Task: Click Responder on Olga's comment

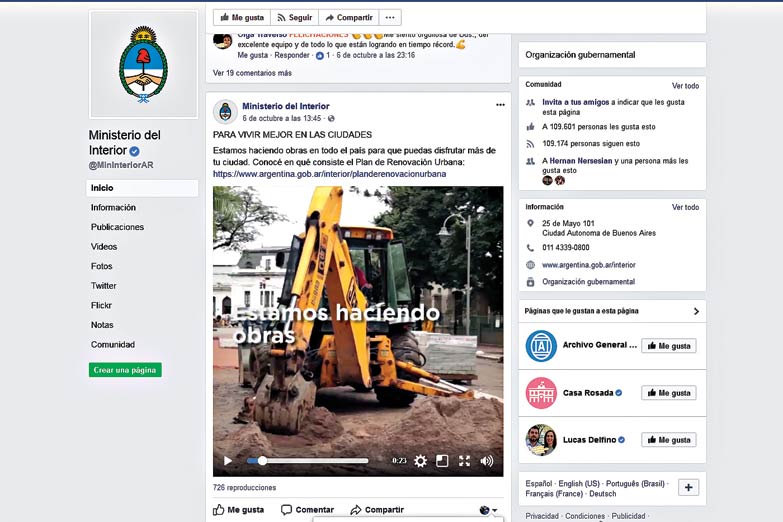Action: [292, 55]
